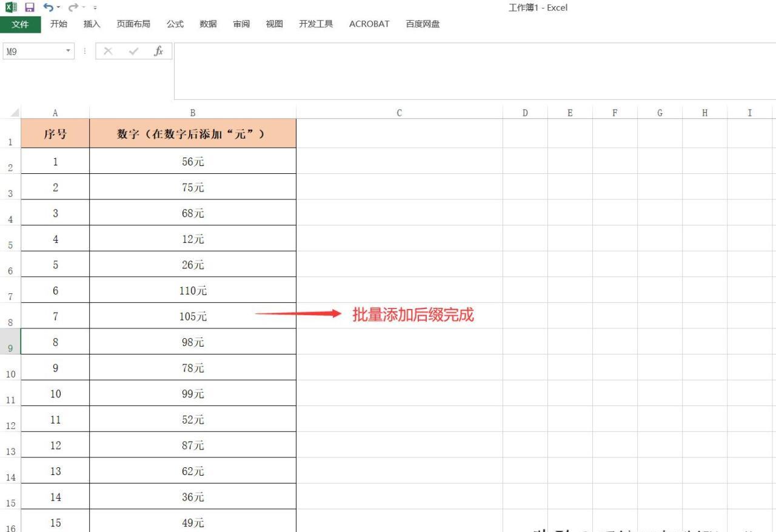Click the Name Box showing M9
This screenshot has height=532, width=776.
click(33, 52)
